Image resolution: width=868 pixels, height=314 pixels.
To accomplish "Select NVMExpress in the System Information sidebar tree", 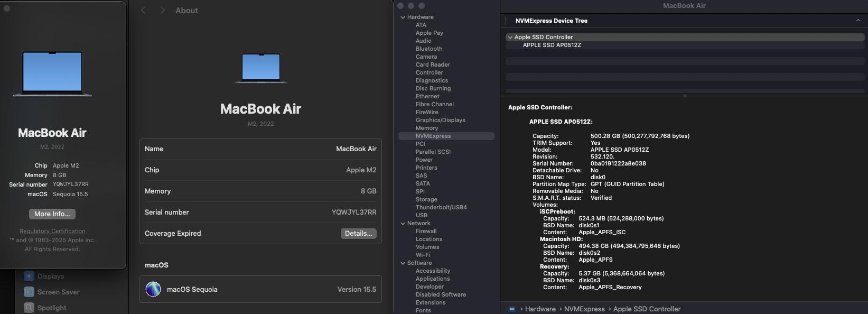I will pos(446,136).
